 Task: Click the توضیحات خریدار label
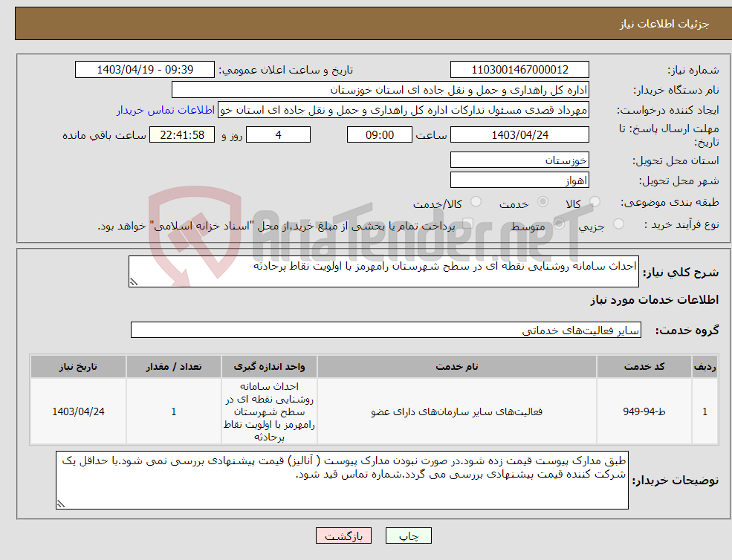(676, 481)
